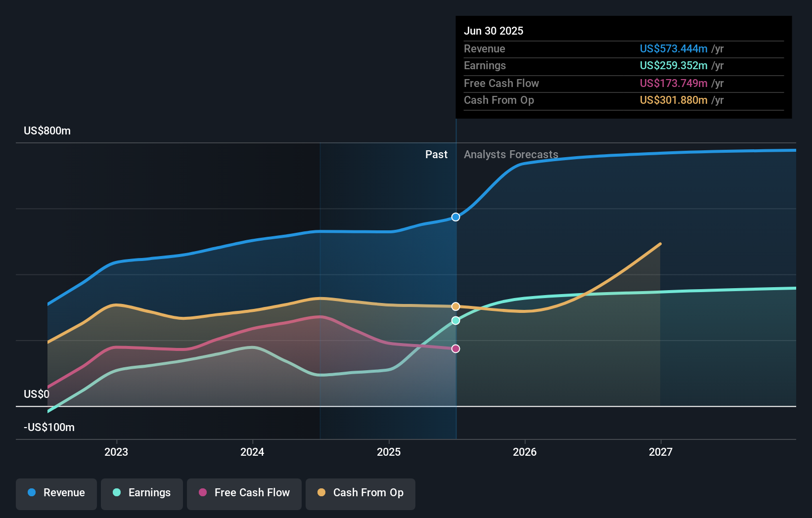Toggle the Free Cash Flow legend button

(x=244, y=493)
